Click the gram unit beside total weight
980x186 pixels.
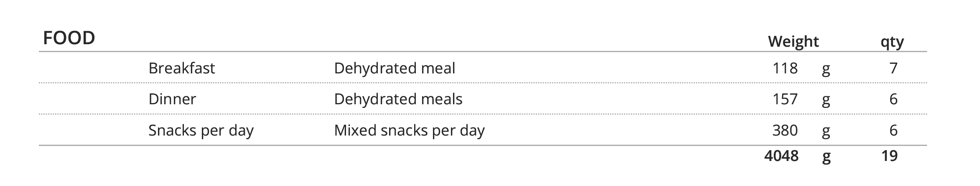[x=826, y=157]
